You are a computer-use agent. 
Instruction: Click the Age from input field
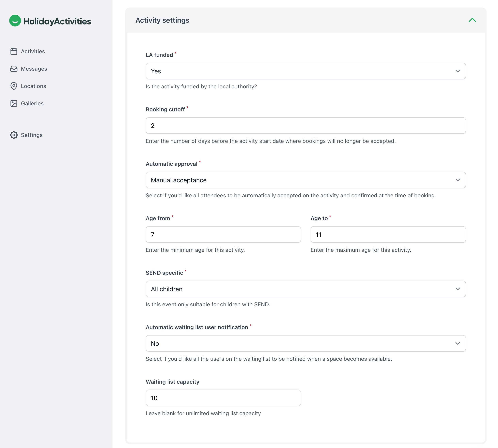(223, 235)
